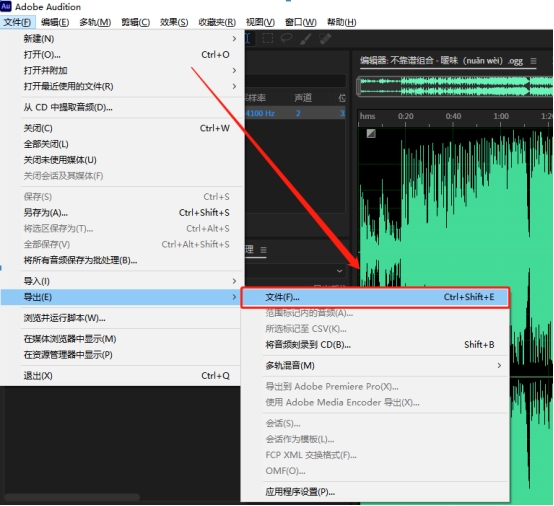
Task: Choose 全部关闭(L)
Action: pyautogui.click(x=122, y=144)
